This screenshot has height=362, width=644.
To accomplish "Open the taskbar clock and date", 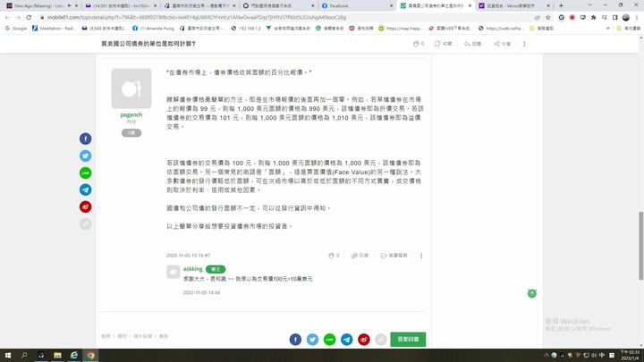I will 630,356.
